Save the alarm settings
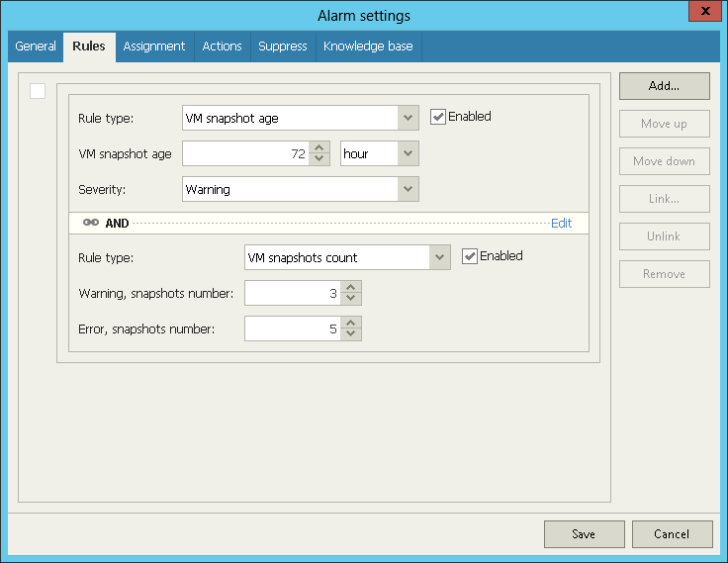This screenshot has height=563, width=728. click(584, 534)
